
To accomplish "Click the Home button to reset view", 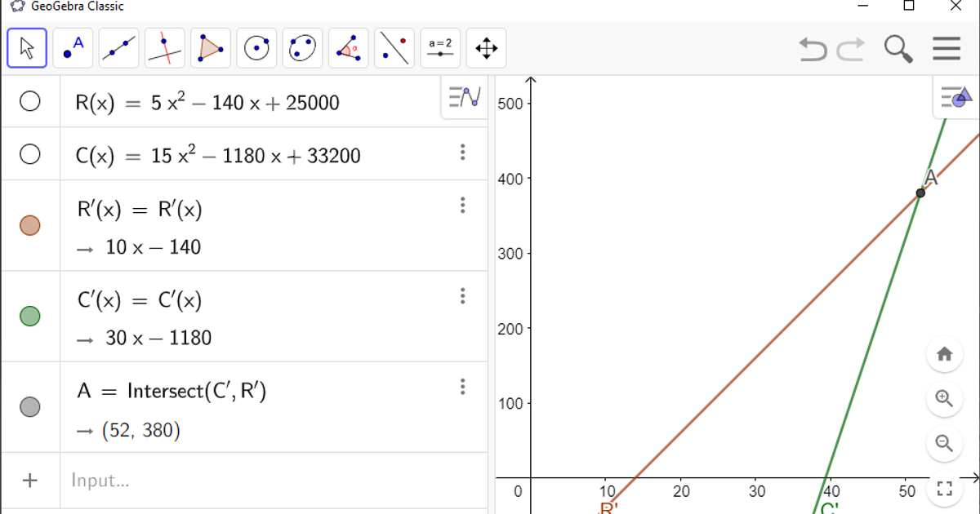I will [x=944, y=353].
